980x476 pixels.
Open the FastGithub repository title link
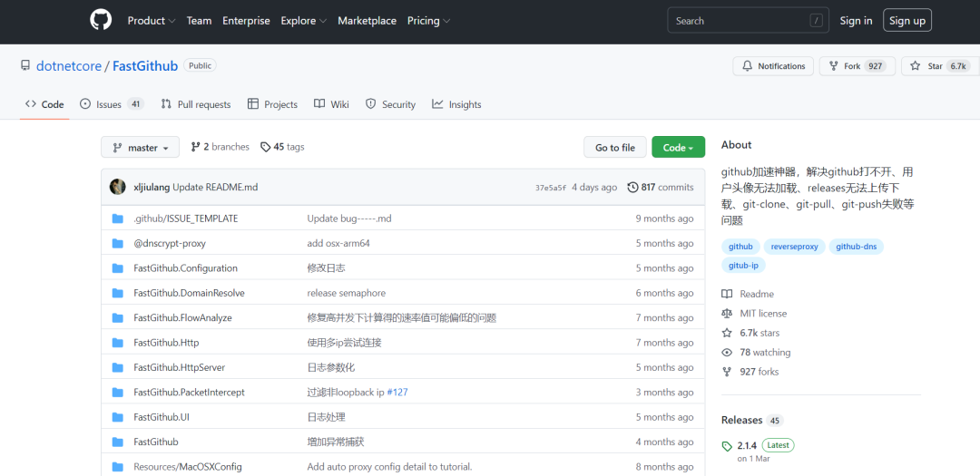tap(145, 66)
